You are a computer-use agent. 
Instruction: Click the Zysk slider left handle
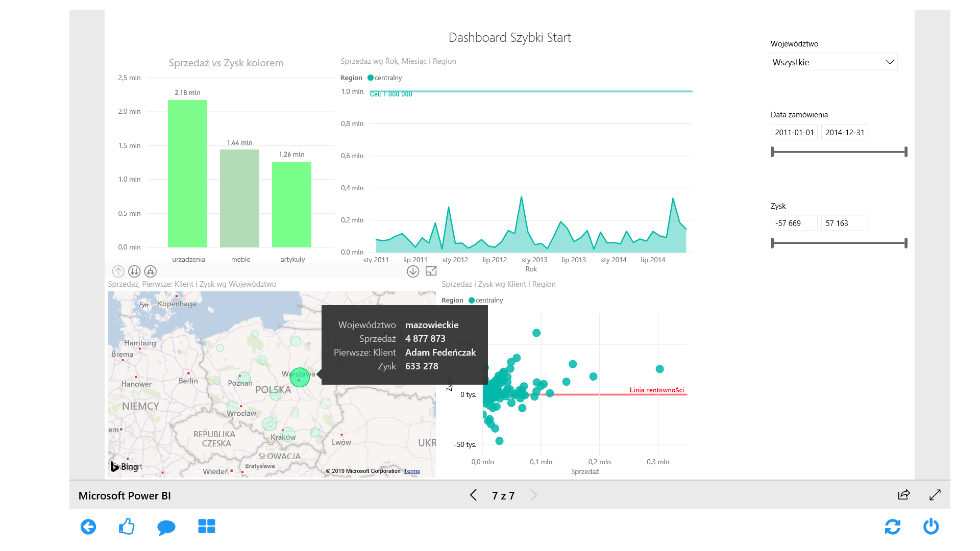(x=772, y=243)
